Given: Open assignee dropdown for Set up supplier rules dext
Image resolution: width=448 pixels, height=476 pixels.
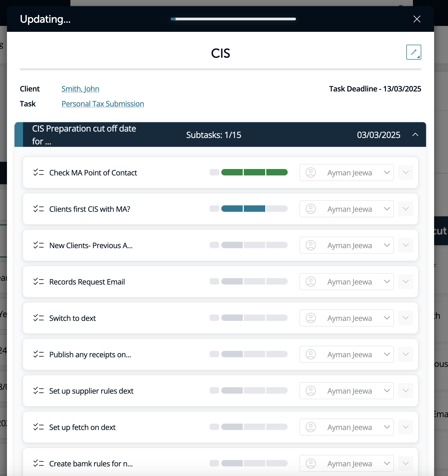Looking at the screenshot, I should 347,391.
